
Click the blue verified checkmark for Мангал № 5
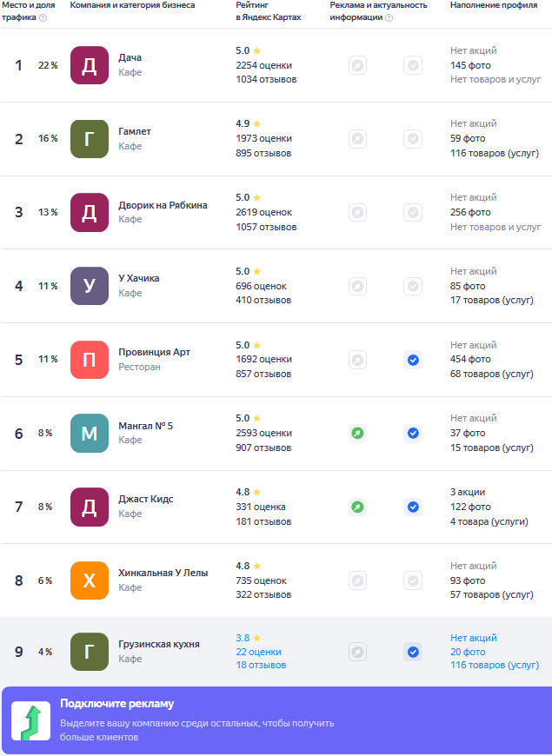tap(413, 434)
